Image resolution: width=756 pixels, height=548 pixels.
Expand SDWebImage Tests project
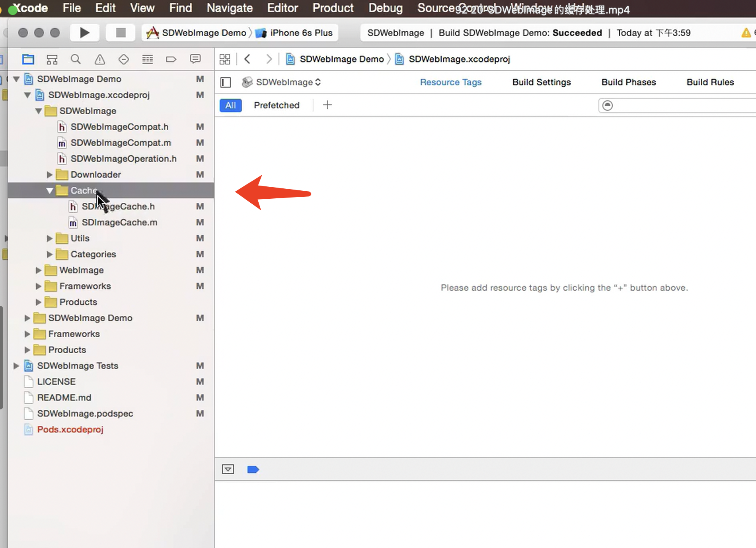pyautogui.click(x=16, y=366)
